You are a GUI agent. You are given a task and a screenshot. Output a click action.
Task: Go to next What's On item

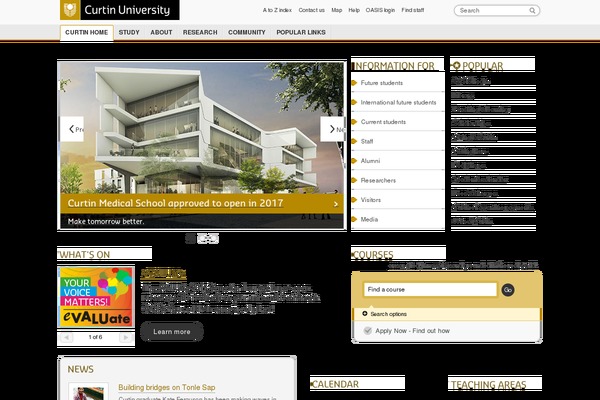[x=125, y=337]
